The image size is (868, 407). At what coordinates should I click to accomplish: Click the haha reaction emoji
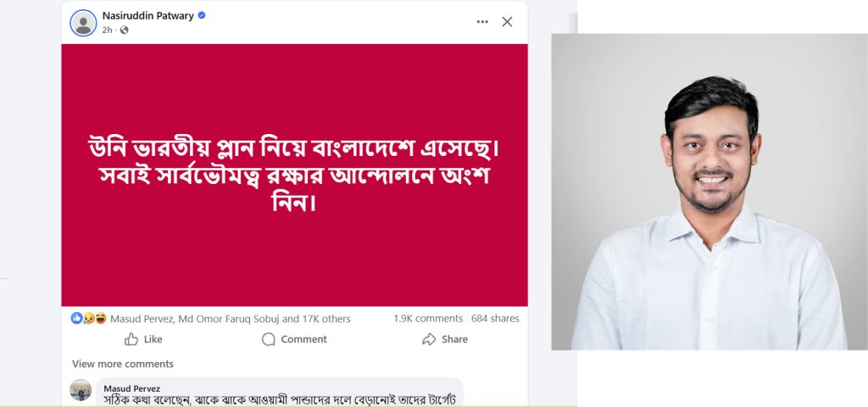(101, 319)
